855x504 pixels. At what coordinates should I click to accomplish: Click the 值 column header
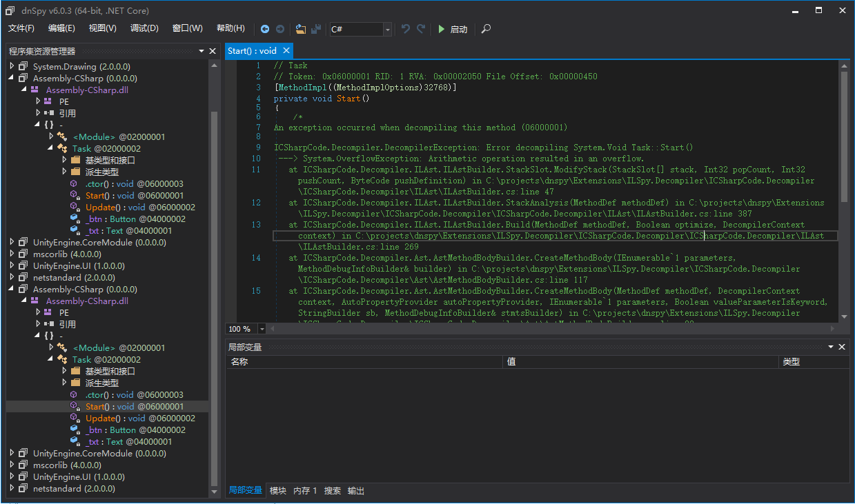click(x=640, y=362)
